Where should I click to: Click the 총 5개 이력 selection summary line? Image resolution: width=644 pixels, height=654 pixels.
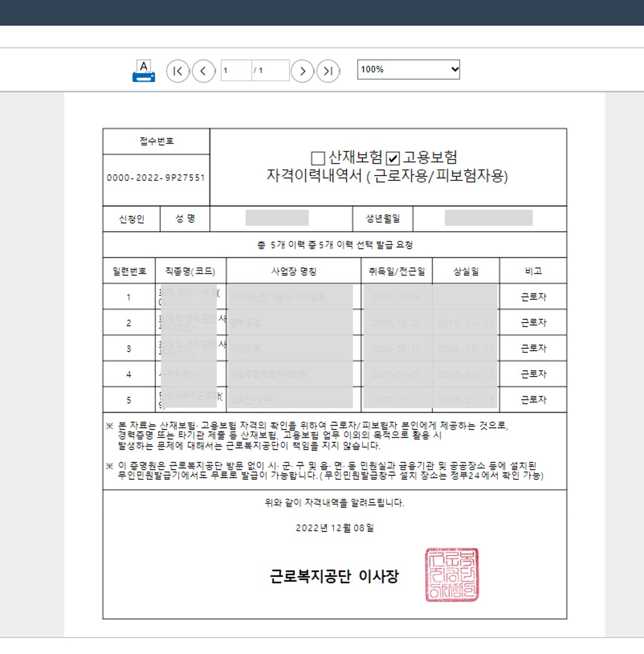click(x=335, y=245)
